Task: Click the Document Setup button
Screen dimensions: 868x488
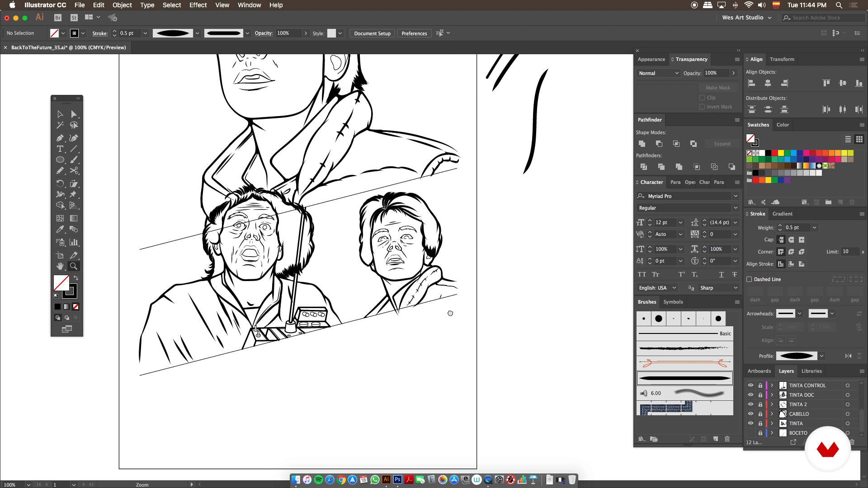Action: pyautogui.click(x=372, y=33)
